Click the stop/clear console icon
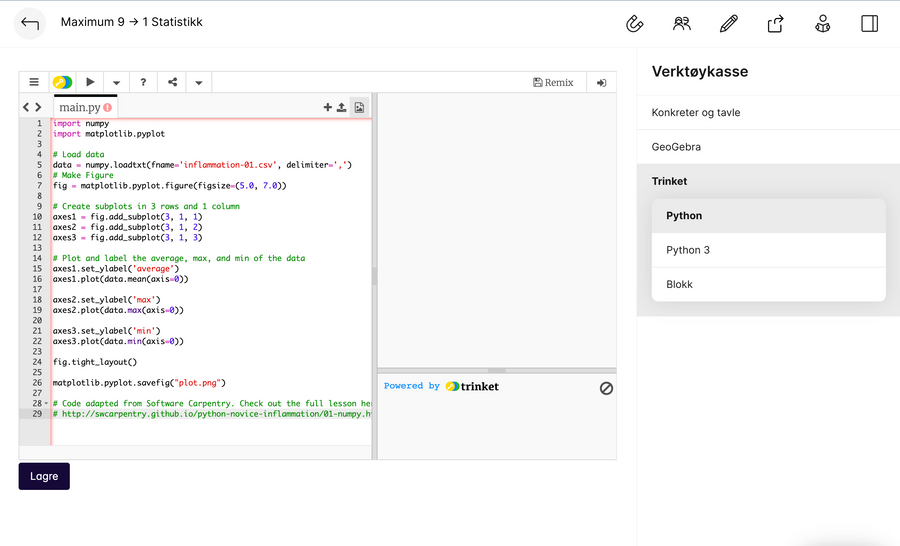This screenshot has width=900, height=546. click(606, 389)
